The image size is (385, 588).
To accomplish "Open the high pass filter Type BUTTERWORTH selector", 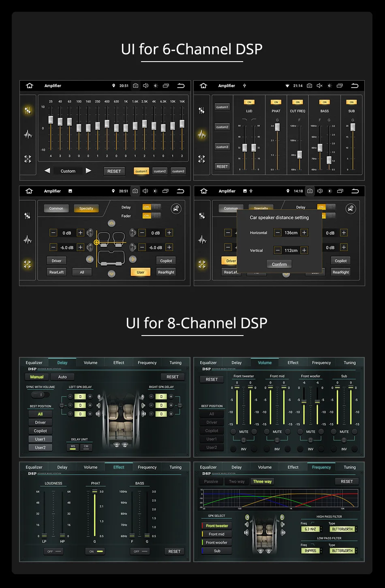I will tap(343, 529).
